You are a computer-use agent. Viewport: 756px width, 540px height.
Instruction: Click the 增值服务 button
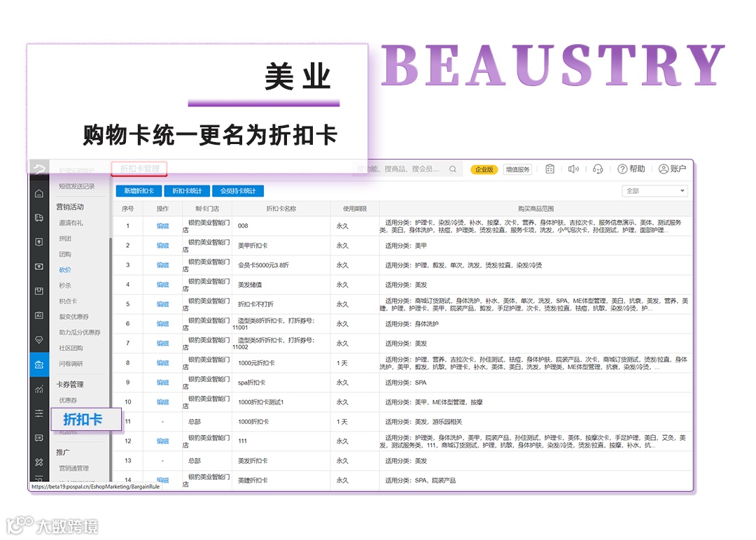pos(517,169)
